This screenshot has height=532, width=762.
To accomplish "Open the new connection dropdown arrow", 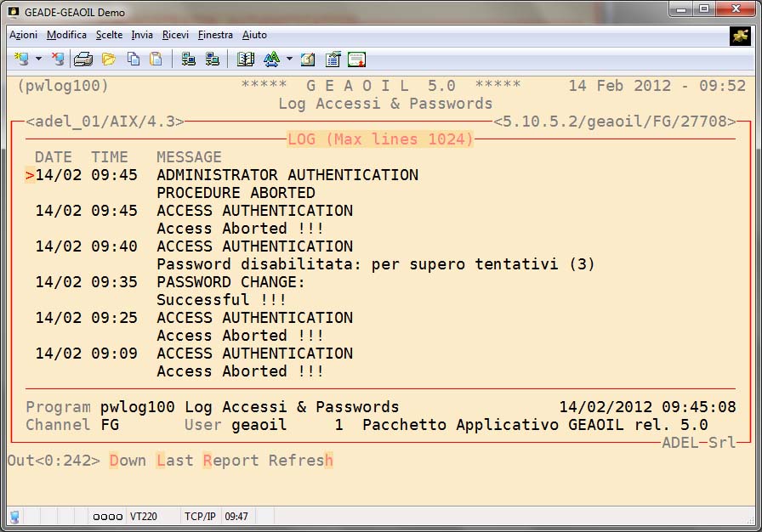I will pyautogui.click(x=38, y=59).
